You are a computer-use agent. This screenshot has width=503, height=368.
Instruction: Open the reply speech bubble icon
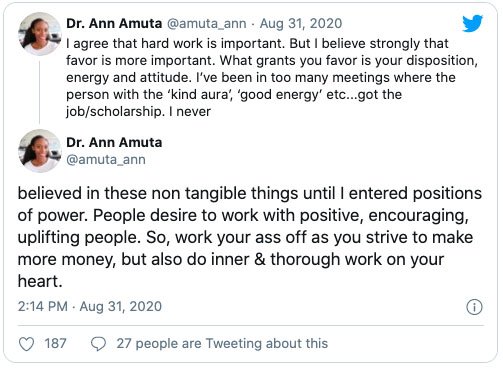(98, 344)
